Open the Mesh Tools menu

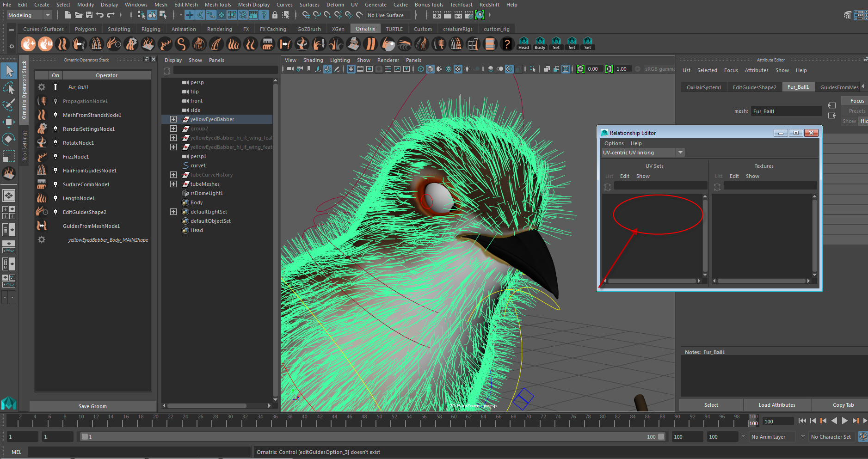pos(217,5)
